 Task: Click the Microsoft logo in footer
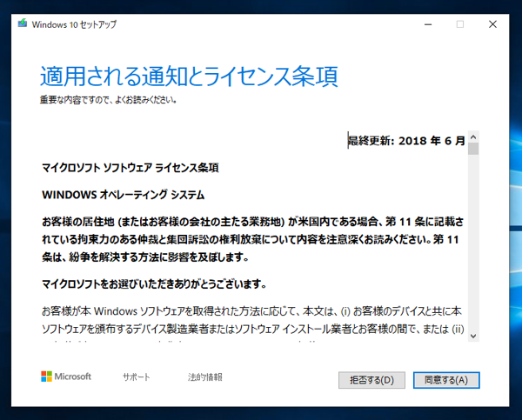click(66, 377)
